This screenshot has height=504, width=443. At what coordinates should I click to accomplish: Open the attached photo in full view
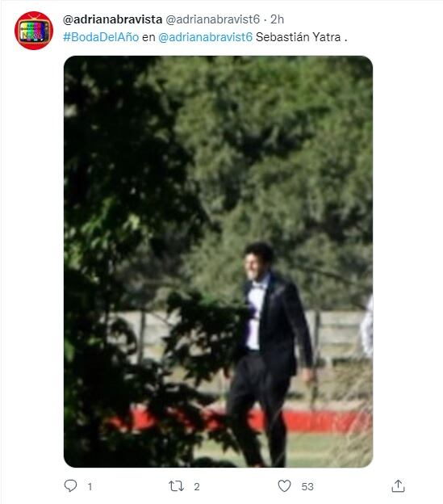click(219, 262)
